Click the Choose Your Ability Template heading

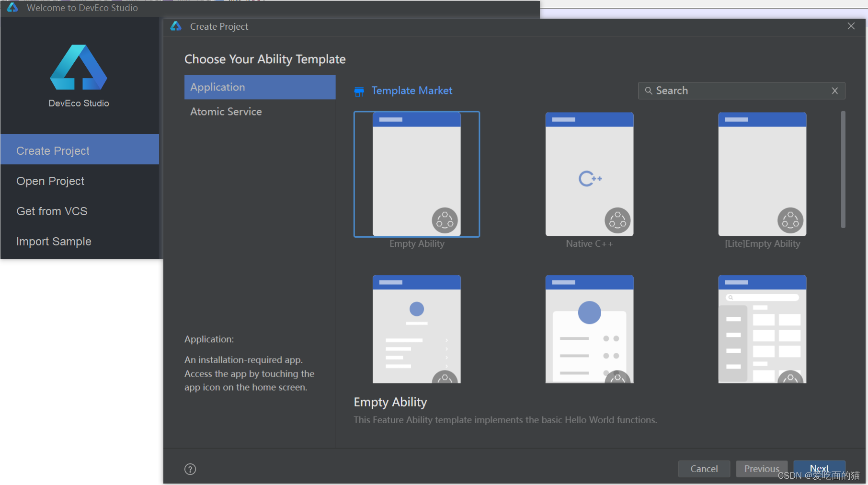coord(265,59)
